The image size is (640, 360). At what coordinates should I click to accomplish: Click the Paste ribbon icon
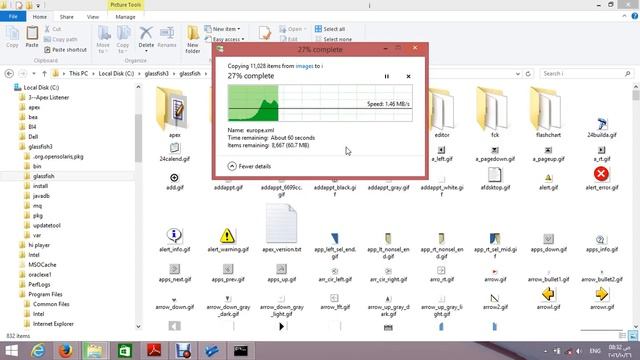tap(32, 37)
